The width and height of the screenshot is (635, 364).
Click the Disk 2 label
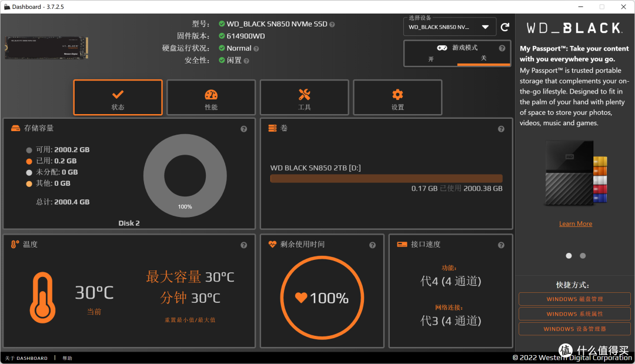pos(129,223)
